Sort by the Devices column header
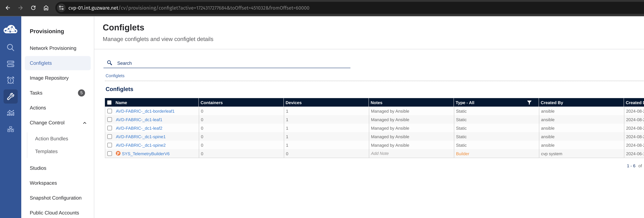Viewport: 644px width, 218px height. click(x=294, y=103)
